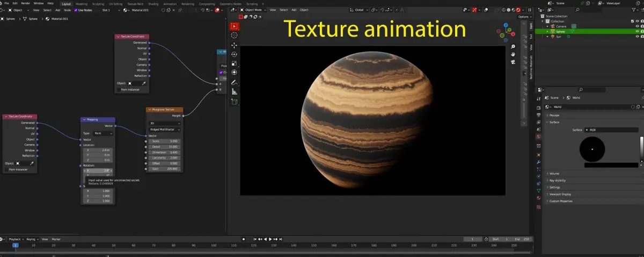Toggle camera view icon in viewport
The height and width of the screenshot is (257, 644).
pyautogui.click(x=513, y=62)
